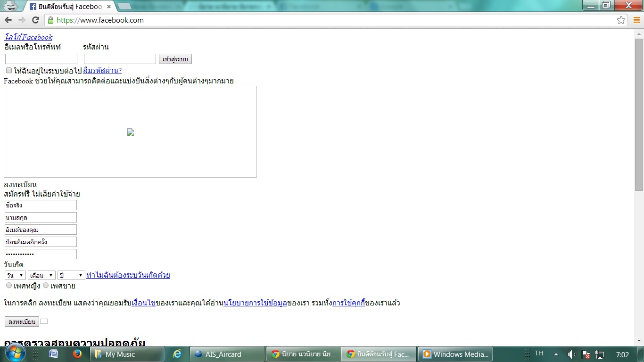Click the TH language indicator
644x362 pixels.
tap(539, 354)
